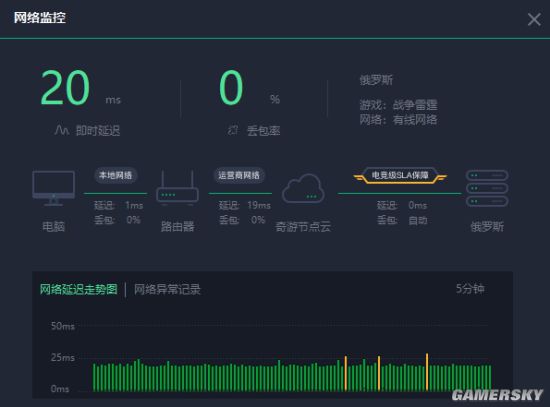
Task: Click the 游戏: 战争雷霆 text
Action: (x=398, y=105)
